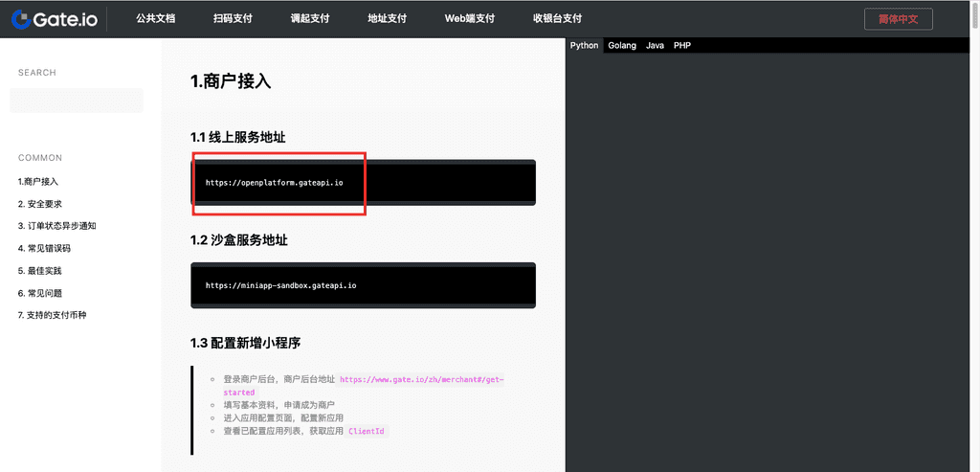Screen dimensions: 980x472
Task: View 5. 最佳实践 sidebar entry
Action: (x=40, y=271)
